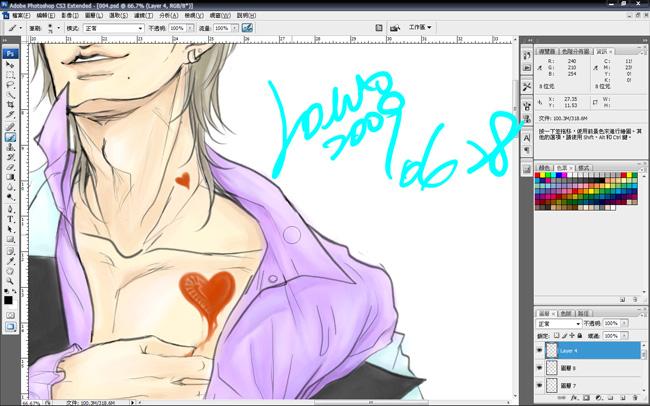
Task: Toggle airbrush mode in options bar
Action: click(247, 28)
